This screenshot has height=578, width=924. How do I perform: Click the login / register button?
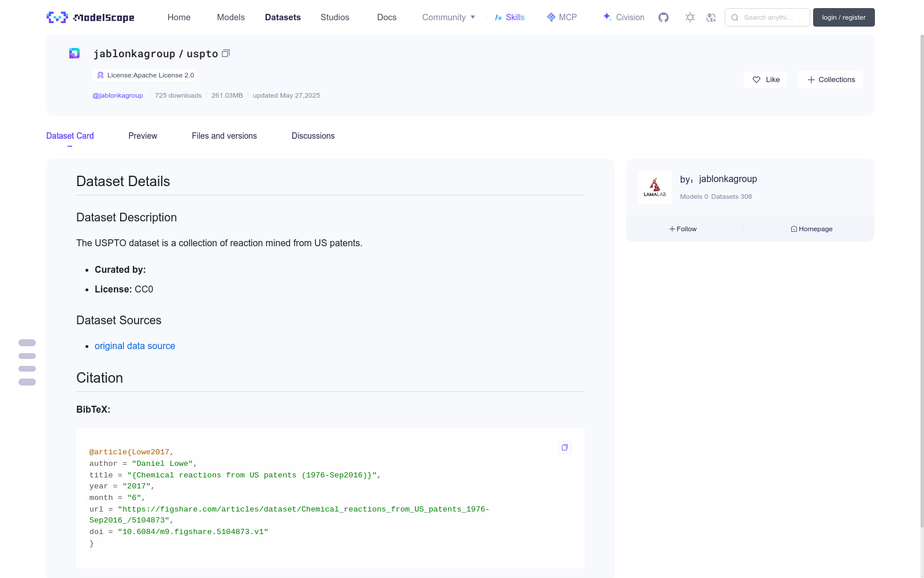point(844,17)
